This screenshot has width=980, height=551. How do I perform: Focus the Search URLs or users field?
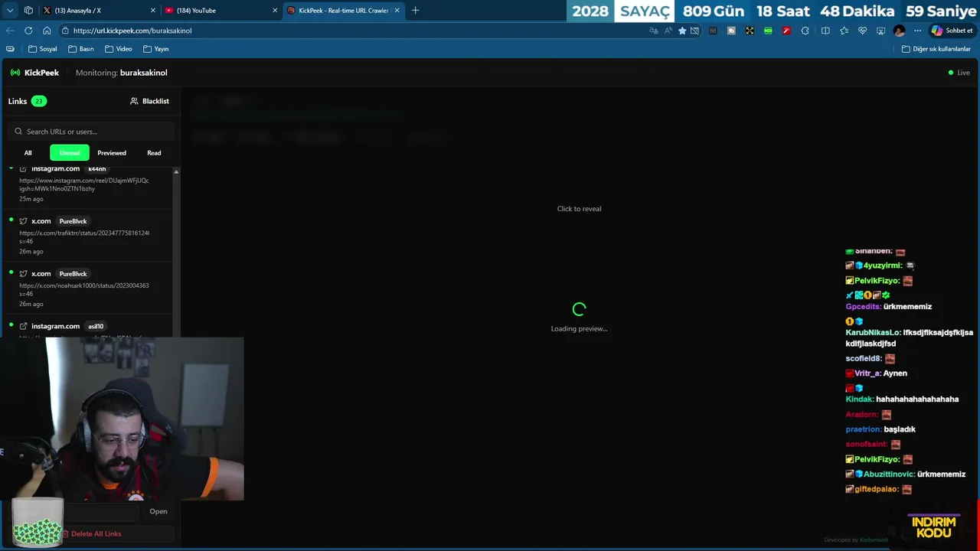coord(91,132)
